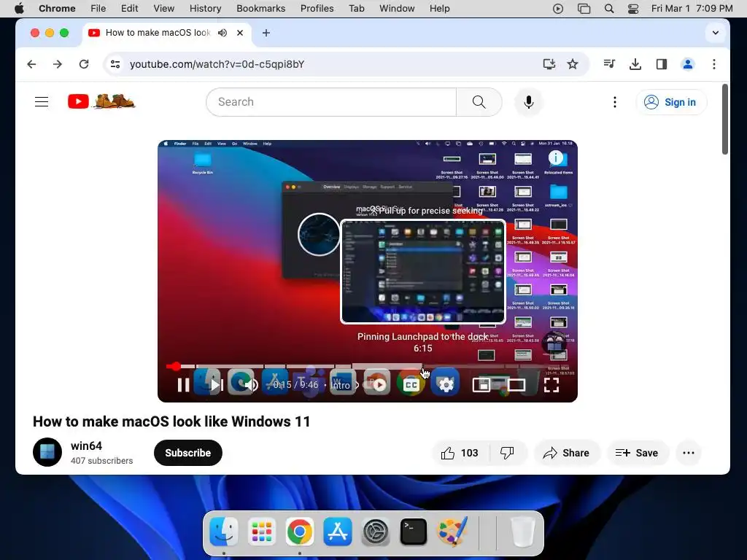Open YouTube settings three-dot menu
This screenshot has width=747, height=560.
[614, 102]
